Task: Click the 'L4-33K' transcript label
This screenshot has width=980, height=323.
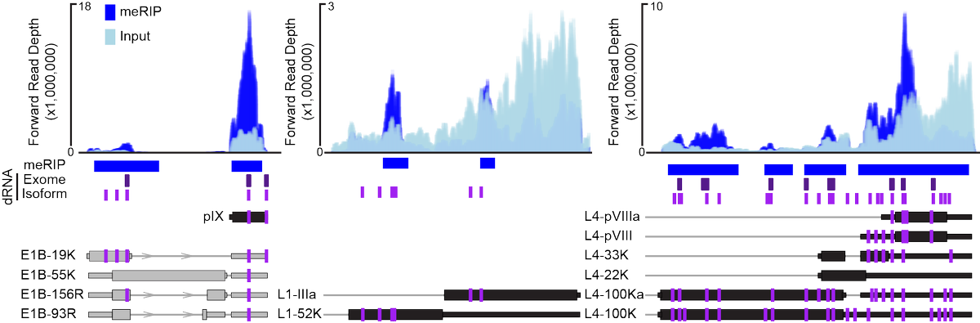Action: click(x=607, y=256)
